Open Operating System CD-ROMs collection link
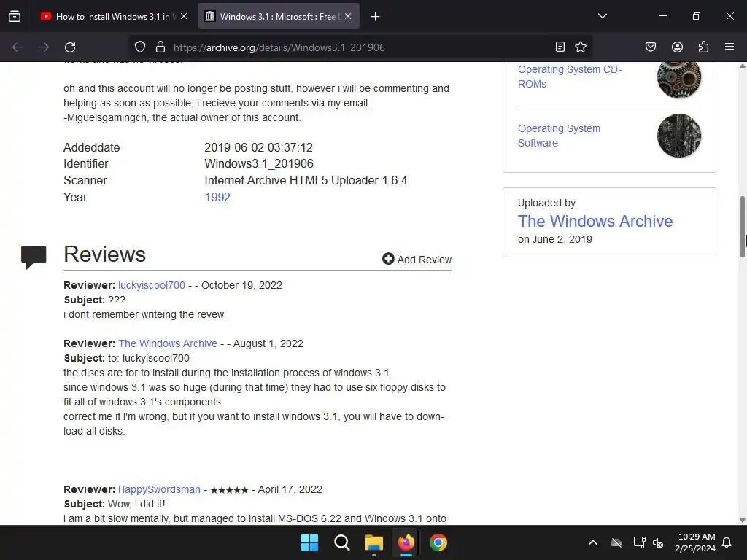 point(570,76)
